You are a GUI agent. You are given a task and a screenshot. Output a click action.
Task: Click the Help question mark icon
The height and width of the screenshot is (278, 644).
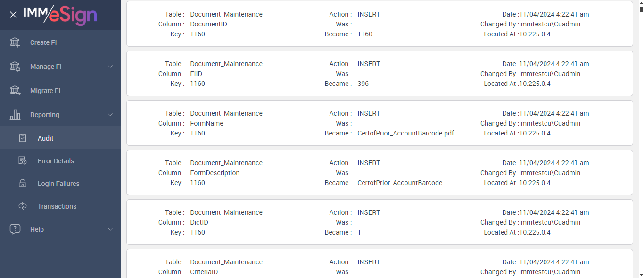click(x=15, y=229)
